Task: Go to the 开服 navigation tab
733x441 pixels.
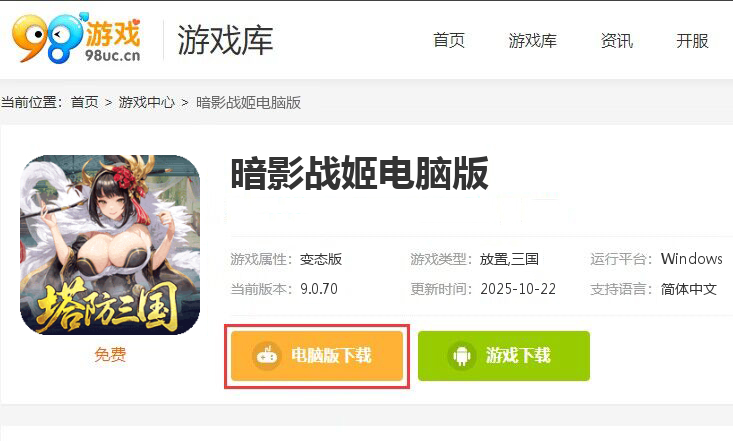Action: [692, 41]
